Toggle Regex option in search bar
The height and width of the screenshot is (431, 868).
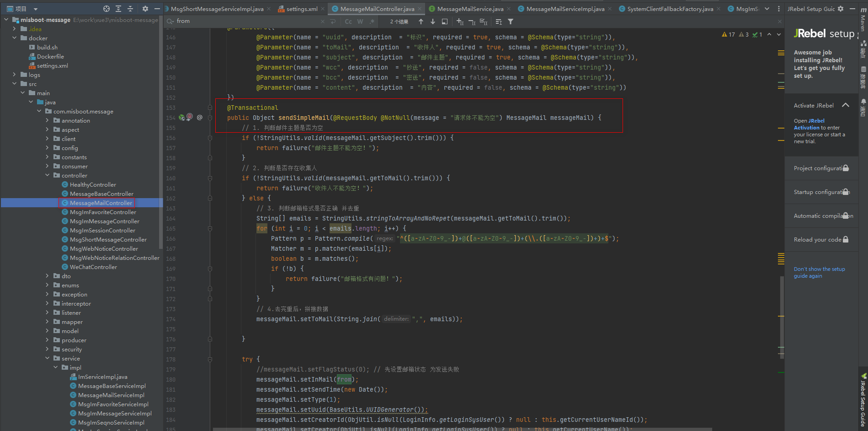pos(372,22)
